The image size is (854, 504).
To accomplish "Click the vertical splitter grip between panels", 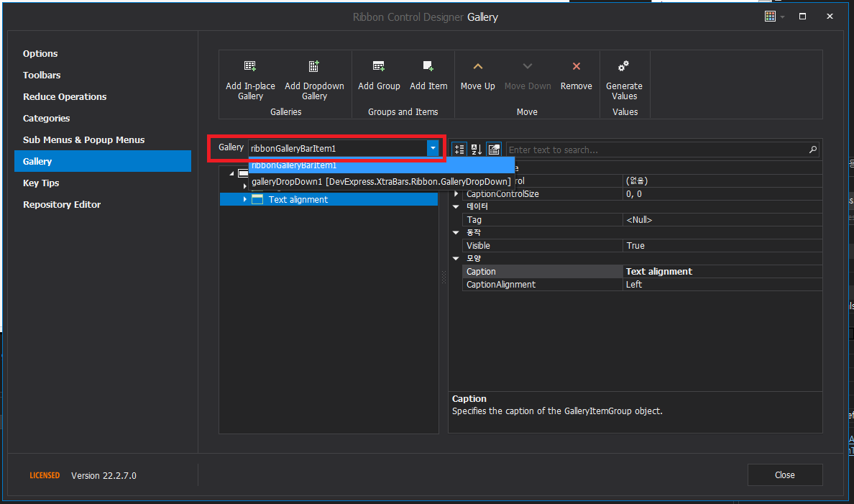I will tap(444, 278).
